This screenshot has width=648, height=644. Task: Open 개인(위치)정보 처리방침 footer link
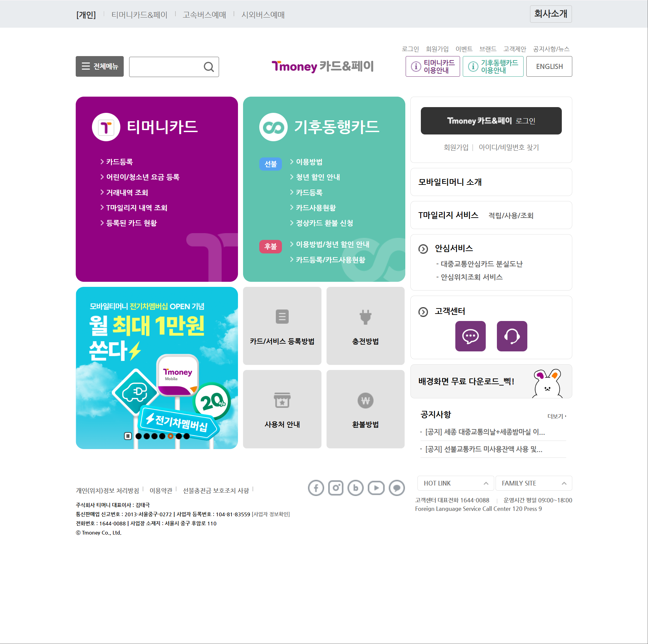click(107, 491)
